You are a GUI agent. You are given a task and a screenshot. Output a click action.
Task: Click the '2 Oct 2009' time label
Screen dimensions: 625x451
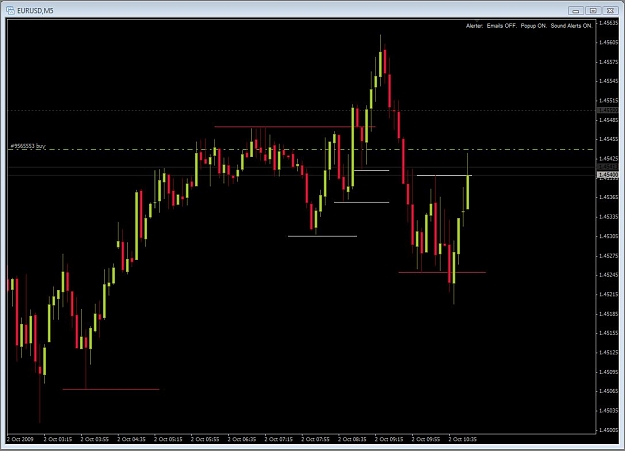click(x=20, y=439)
